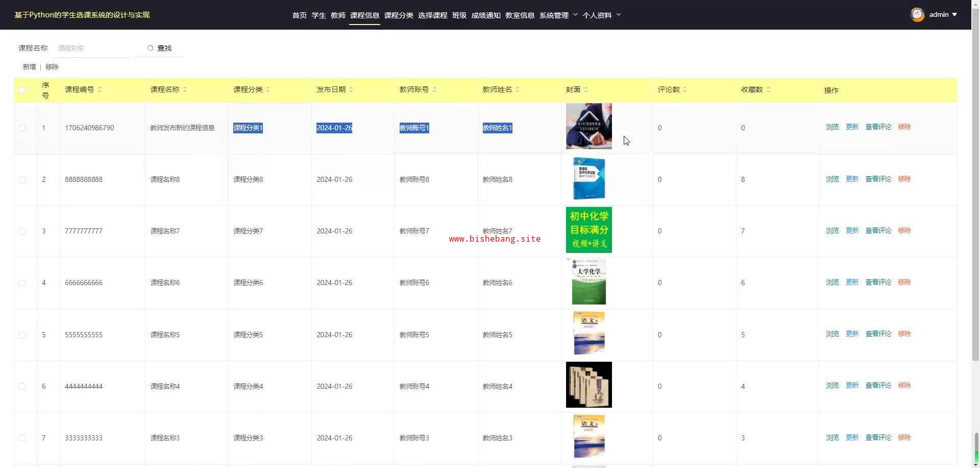The width and height of the screenshot is (980, 468).
Task: Sort by 课程编号 column arrows
Action: pos(100,89)
